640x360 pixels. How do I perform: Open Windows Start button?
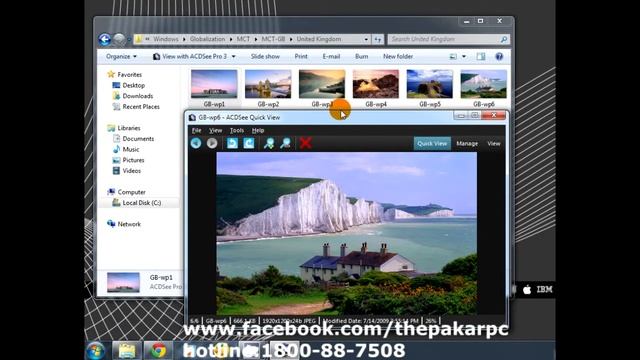click(x=97, y=351)
